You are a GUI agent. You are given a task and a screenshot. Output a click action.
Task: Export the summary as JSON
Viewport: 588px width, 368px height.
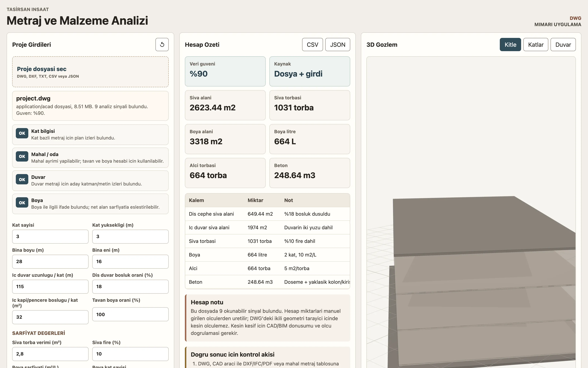(338, 45)
